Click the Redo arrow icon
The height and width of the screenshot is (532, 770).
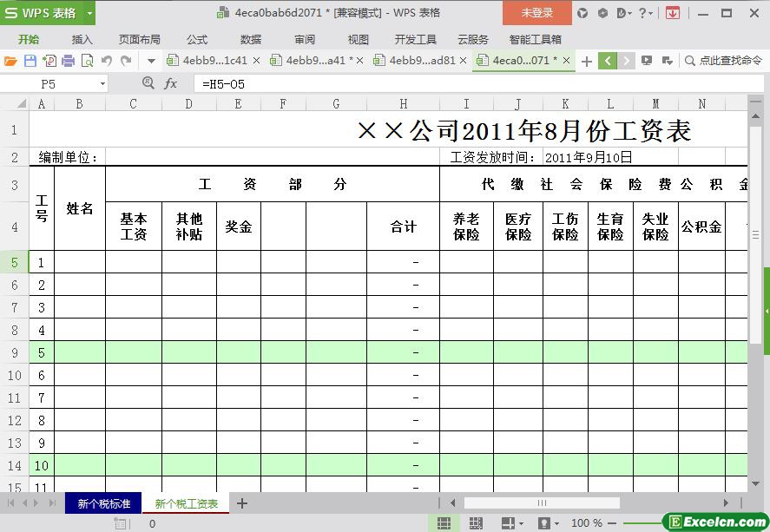pos(126,61)
